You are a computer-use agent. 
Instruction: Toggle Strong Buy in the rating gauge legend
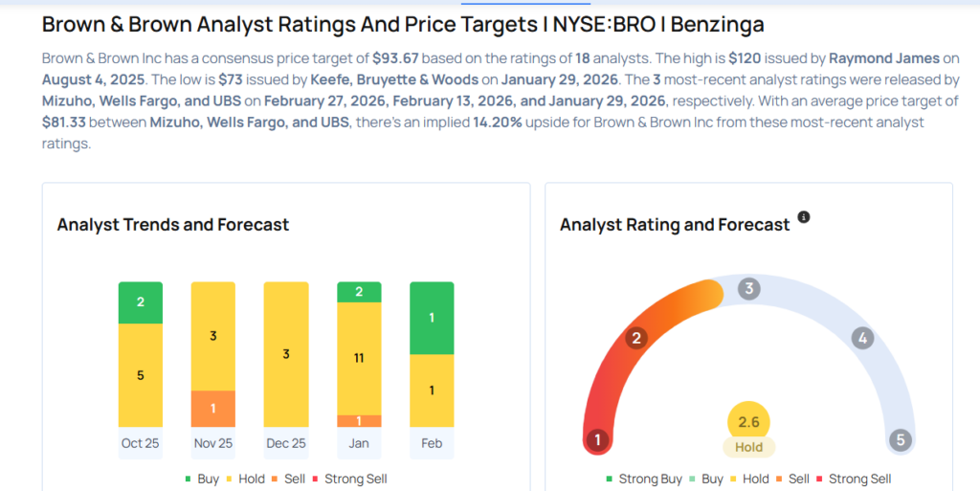pyautogui.click(x=643, y=479)
